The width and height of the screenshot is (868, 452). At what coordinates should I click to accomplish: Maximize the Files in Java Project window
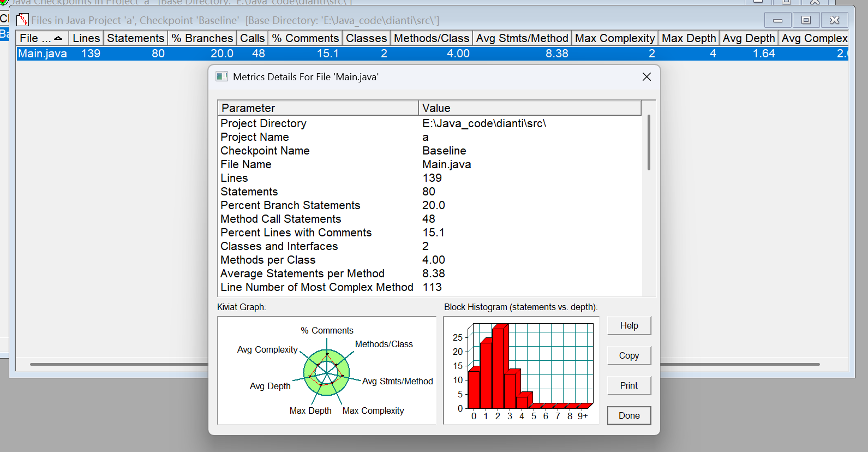(806, 20)
